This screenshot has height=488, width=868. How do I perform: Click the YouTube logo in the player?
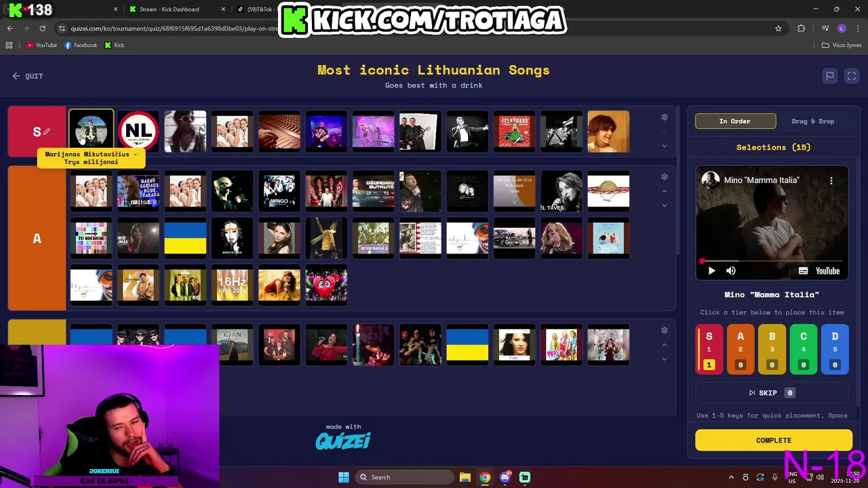tap(827, 270)
